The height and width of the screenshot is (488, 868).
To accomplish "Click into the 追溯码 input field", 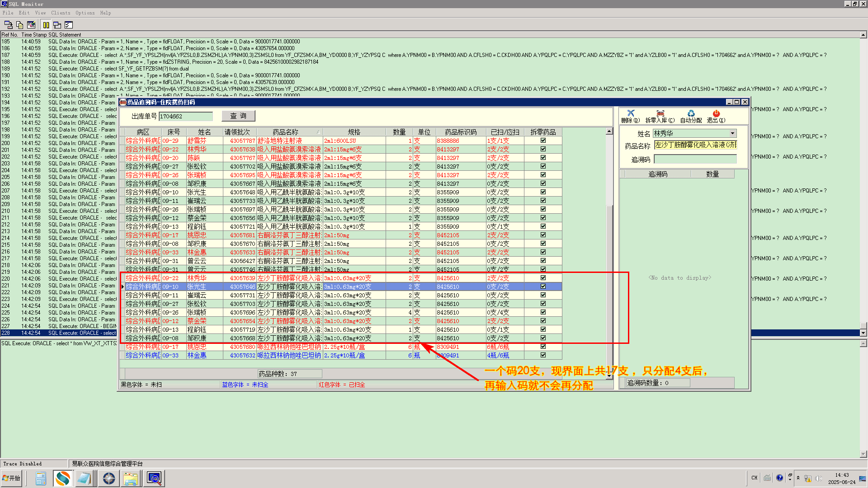I will pyautogui.click(x=695, y=159).
